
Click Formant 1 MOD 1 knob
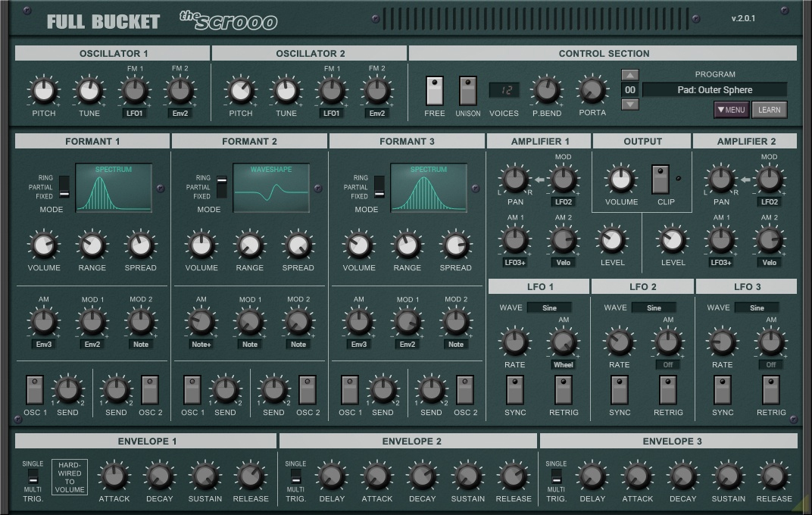point(92,322)
